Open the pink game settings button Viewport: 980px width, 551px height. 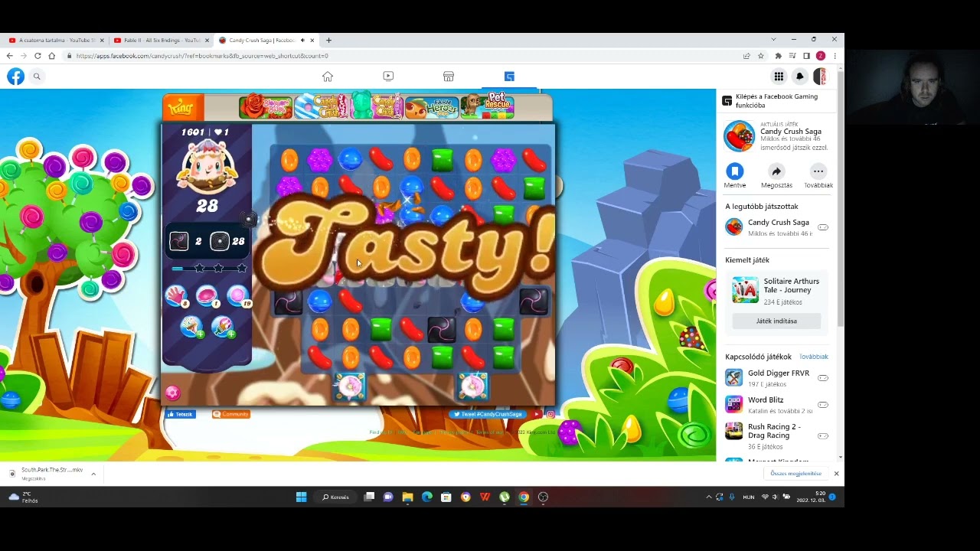pos(172,393)
